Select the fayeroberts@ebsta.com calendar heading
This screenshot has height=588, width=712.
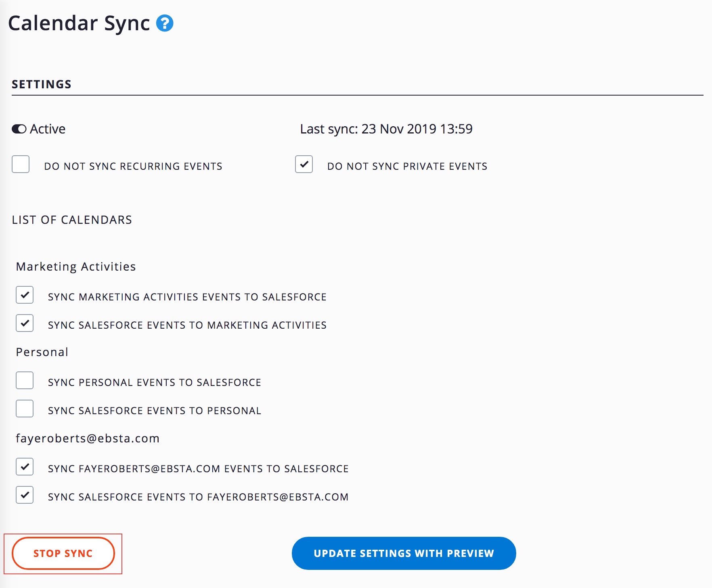pyautogui.click(x=88, y=438)
